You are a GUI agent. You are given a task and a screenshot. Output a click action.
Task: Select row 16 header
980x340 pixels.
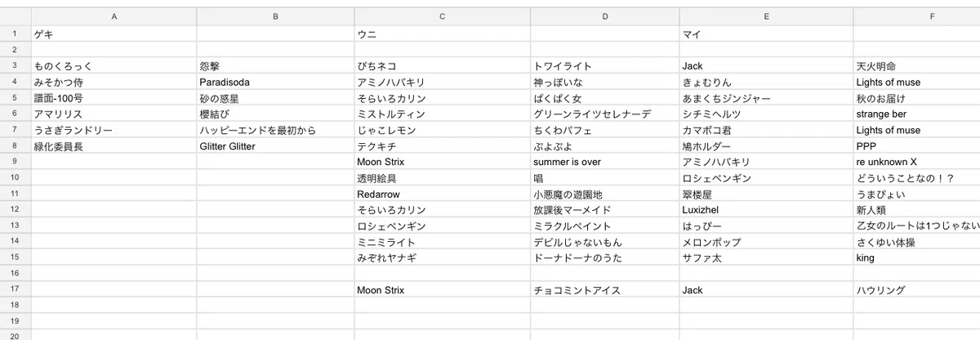point(15,274)
